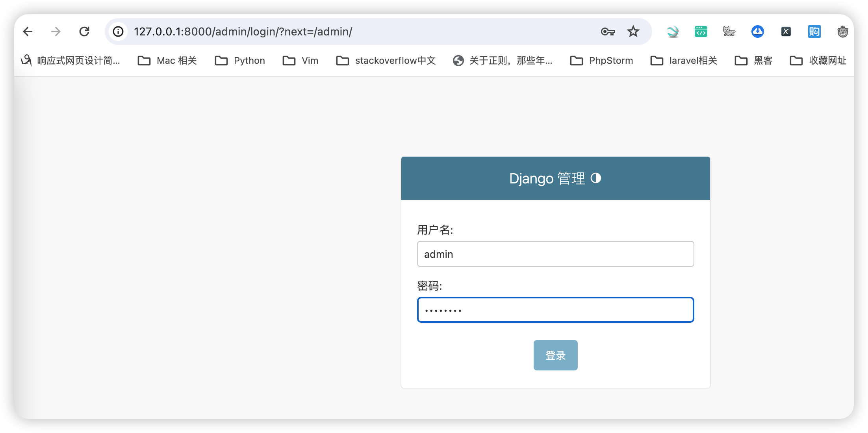Open the 关于正则，那些年... bookmark
The image size is (868, 433).
coord(503,61)
